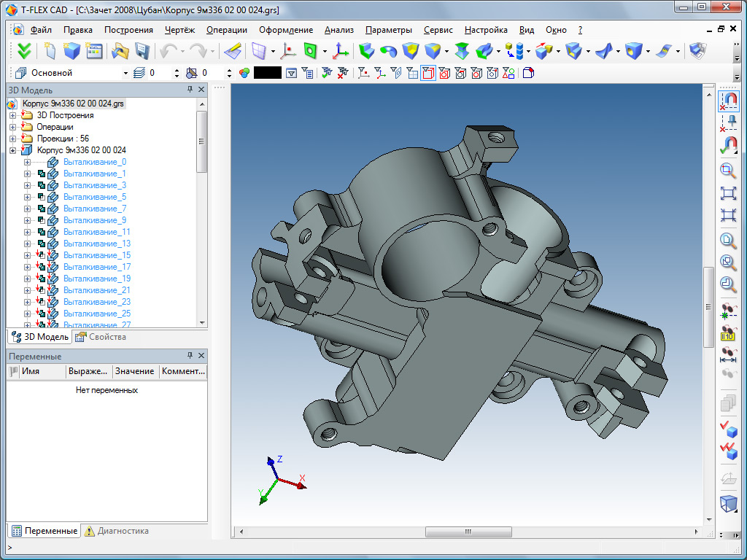
Task: Click the zoom window magnifier icon
Action: [728, 170]
